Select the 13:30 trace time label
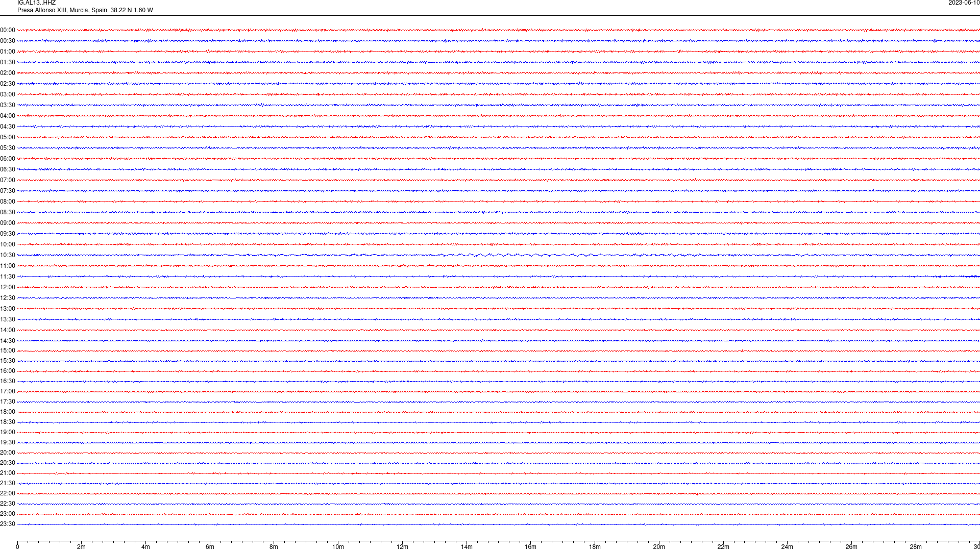The image size is (980, 551). click(x=8, y=319)
